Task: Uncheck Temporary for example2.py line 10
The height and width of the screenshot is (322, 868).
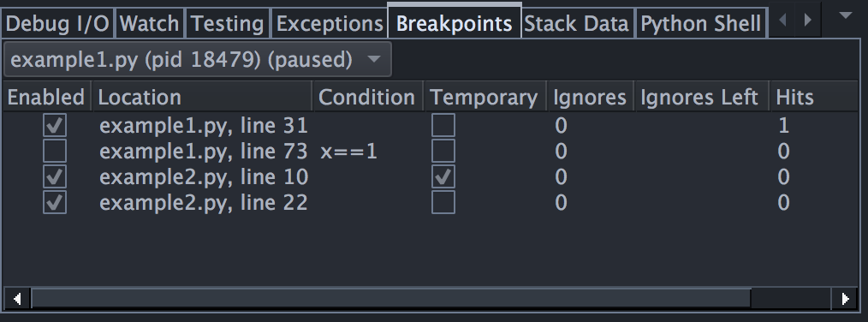Action: coord(443,176)
